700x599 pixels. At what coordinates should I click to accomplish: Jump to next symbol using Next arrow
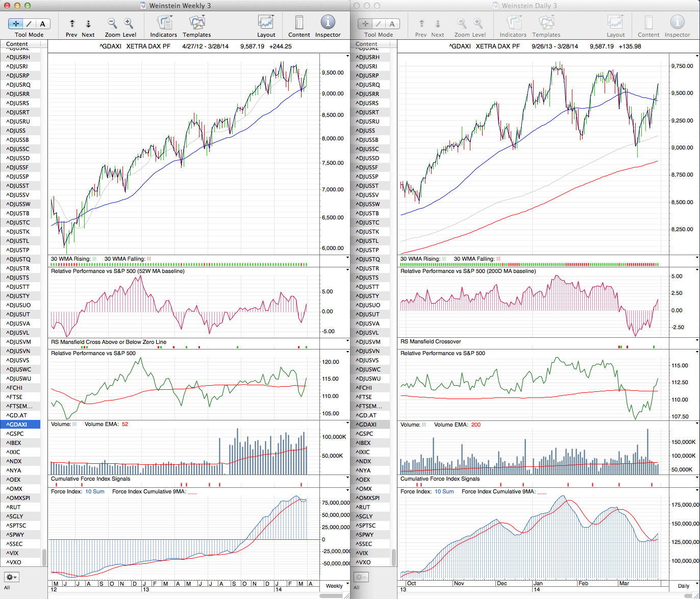click(x=88, y=24)
